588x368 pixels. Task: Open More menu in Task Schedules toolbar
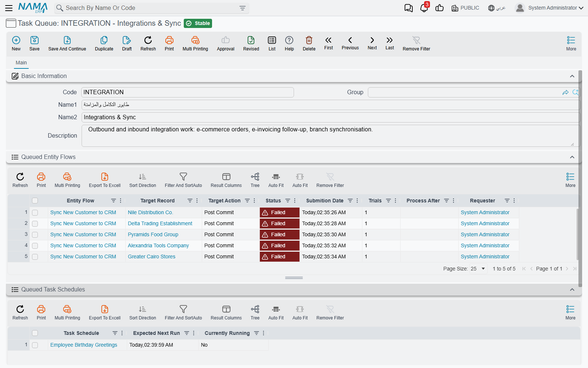tap(570, 312)
